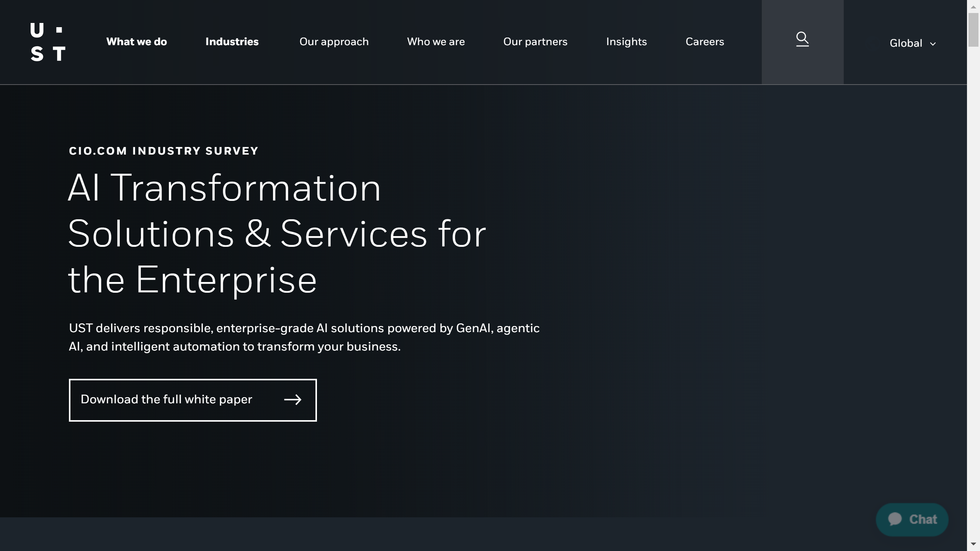Open the Global region selector
Screen dimensions: 980x551
coord(906,43)
